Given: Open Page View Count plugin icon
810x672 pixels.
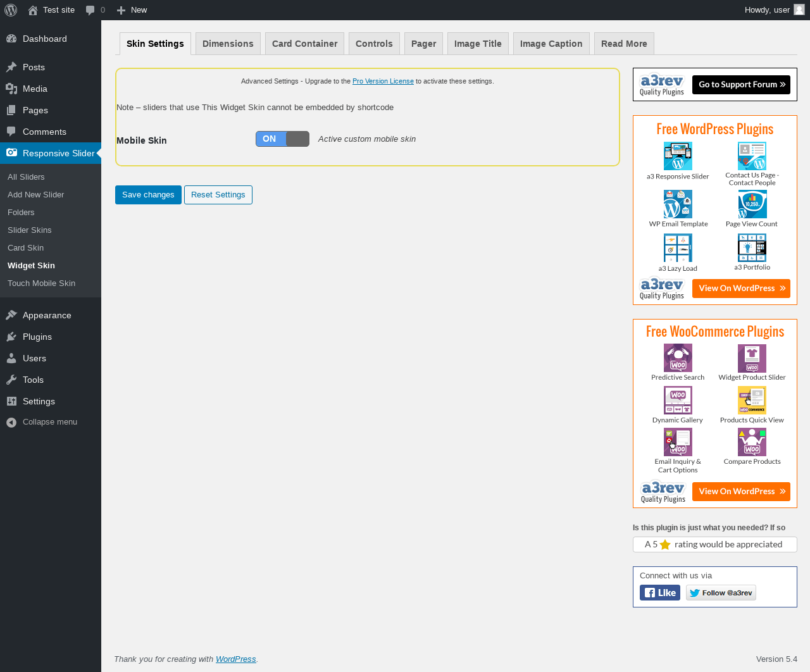Looking at the screenshot, I should (x=752, y=204).
